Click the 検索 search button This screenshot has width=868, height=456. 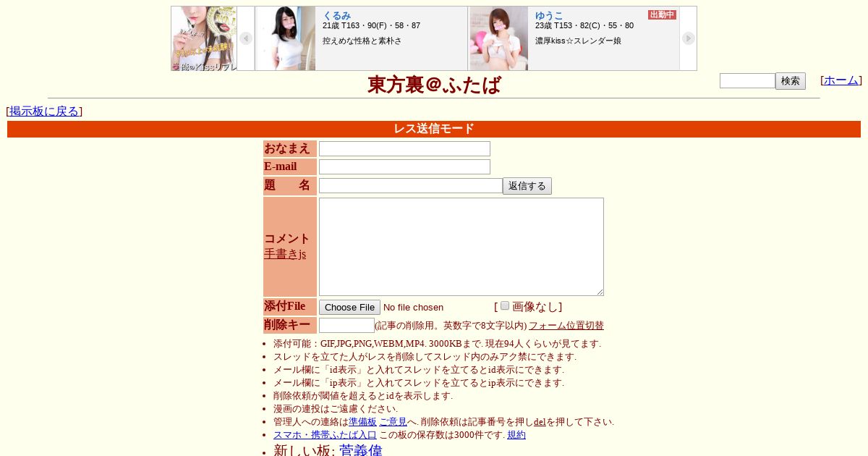(791, 81)
